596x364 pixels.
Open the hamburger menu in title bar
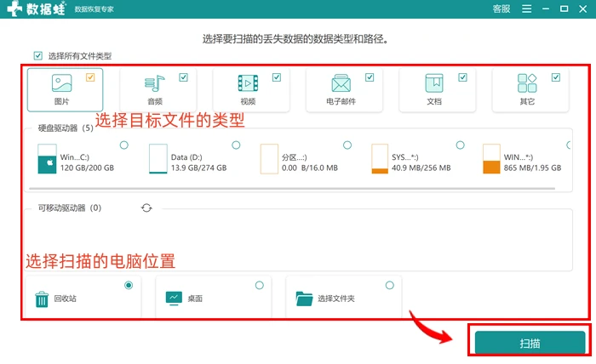click(527, 9)
